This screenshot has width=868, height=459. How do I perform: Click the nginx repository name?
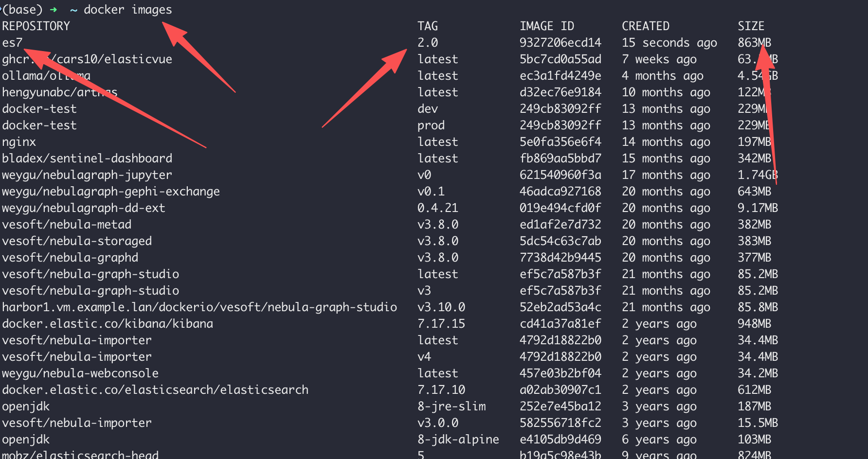point(19,142)
